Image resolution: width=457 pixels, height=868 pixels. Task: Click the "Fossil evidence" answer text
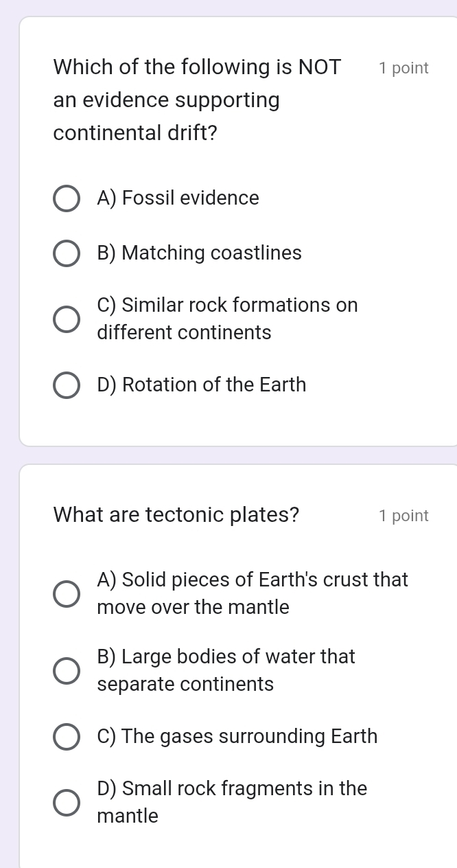click(x=178, y=198)
